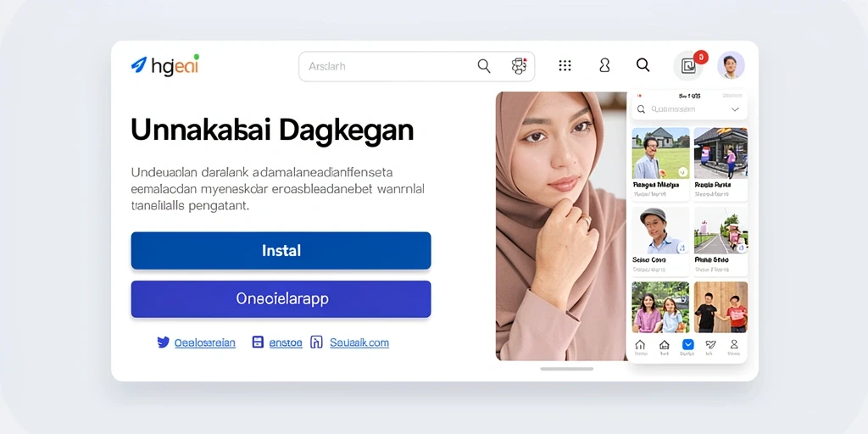
Task: Focus the Arsdarh search input field
Action: pyautogui.click(x=416, y=66)
